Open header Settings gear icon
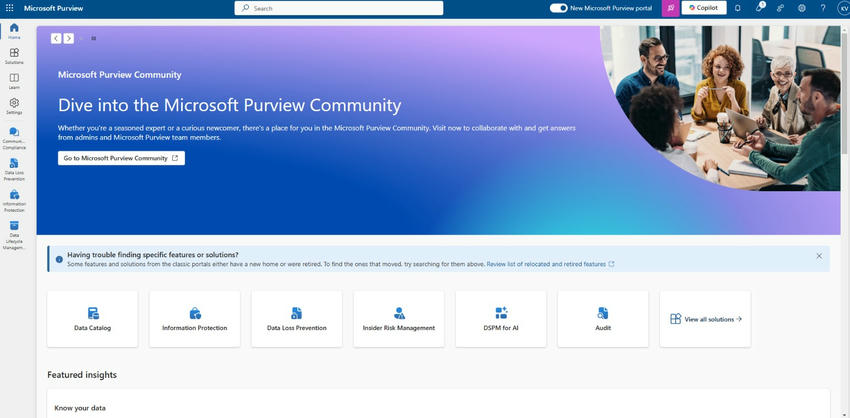The width and height of the screenshot is (850, 418). coord(802,8)
